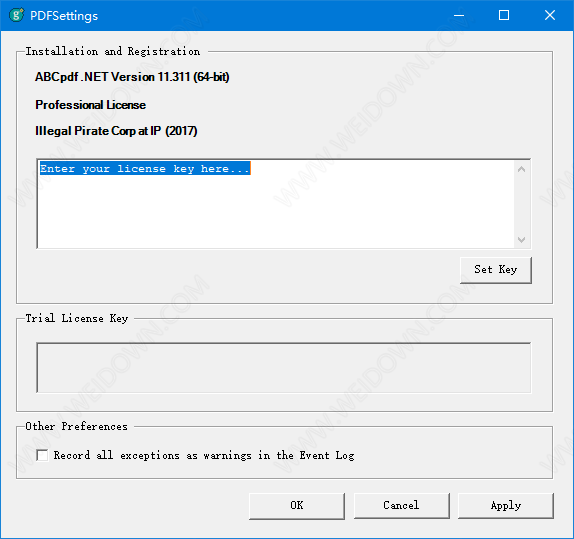Click the license box scroll down arrow
Image resolution: width=574 pixels, height=539 pixels.
pos(522,239)
